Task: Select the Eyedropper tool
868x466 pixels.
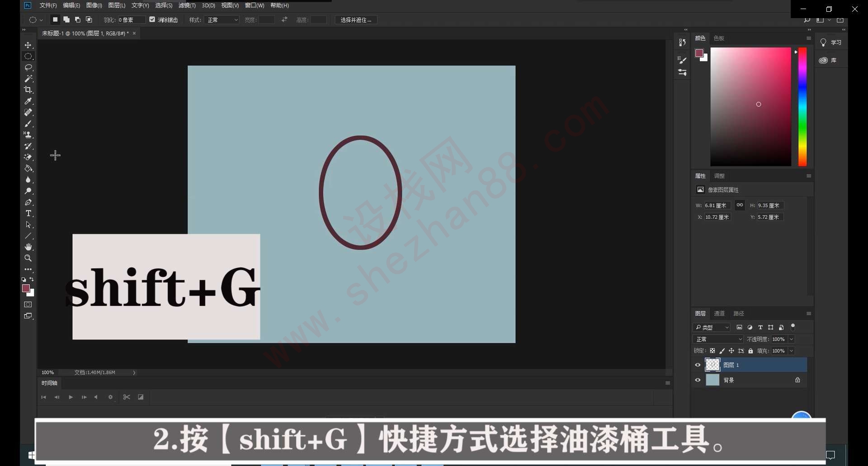Action: [28, 101]
